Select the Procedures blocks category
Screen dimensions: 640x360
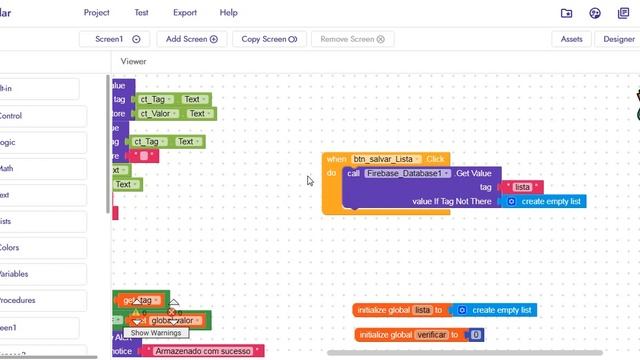[x=43, y=300]
